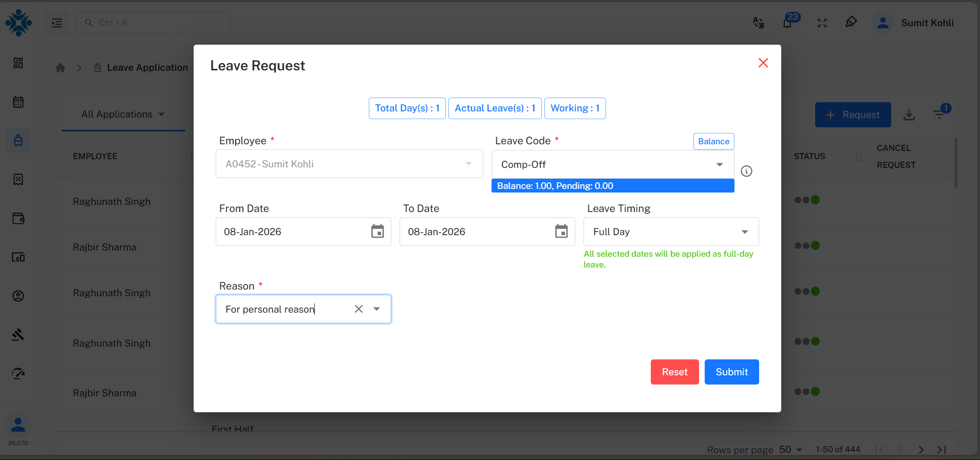Expand the Leave Timing Full Day dropdown
Viewport: 980px width, 460px height.
[744, 232]
